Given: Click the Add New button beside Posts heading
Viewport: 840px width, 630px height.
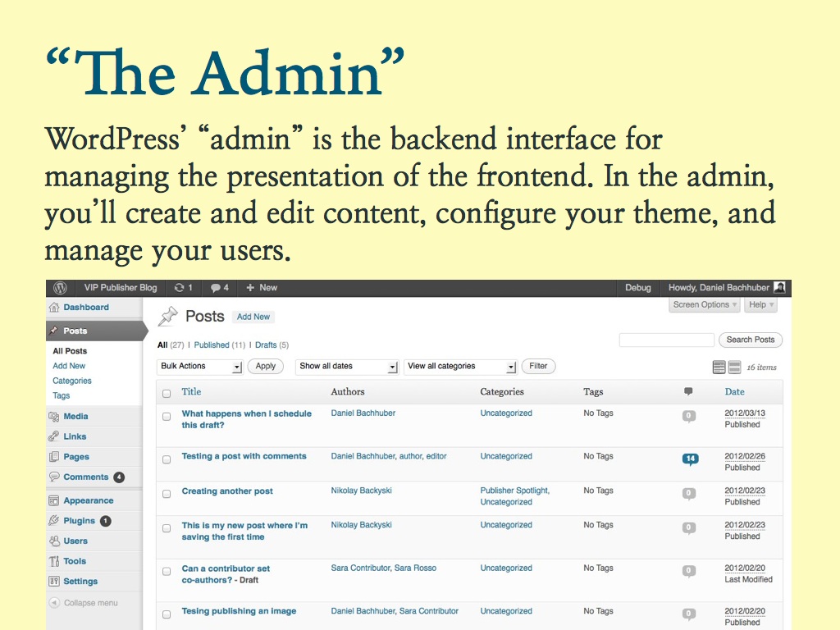Looking at the screenshot, I should pyautogui.click(x=253, y=317).
